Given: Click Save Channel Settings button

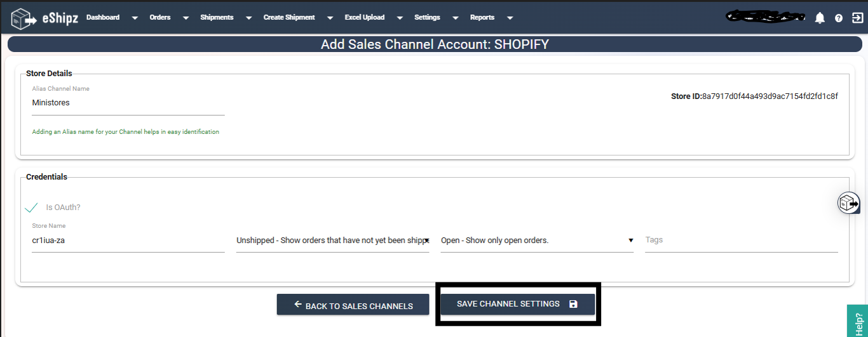Looking at the screenshot, I should tap(518, 304).
